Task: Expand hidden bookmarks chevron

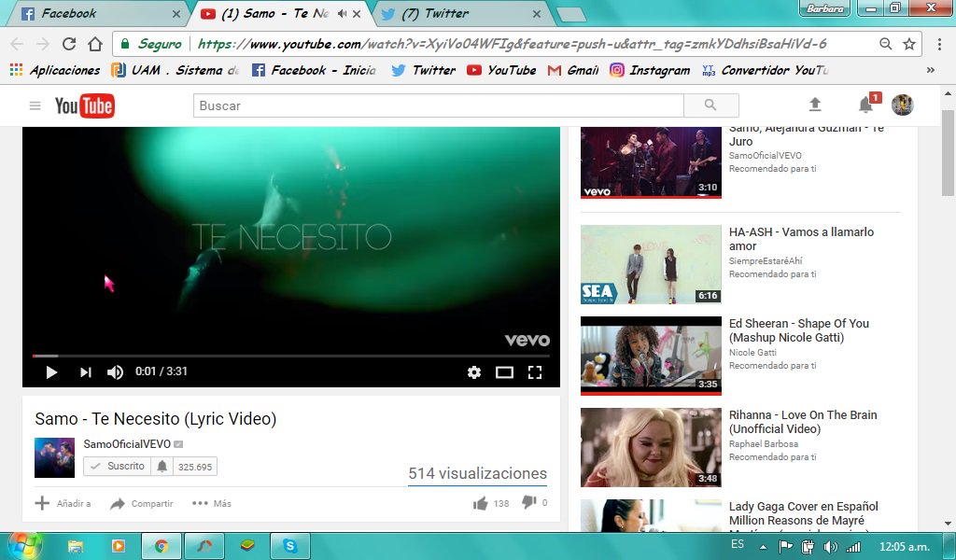Action: [931, 70]
